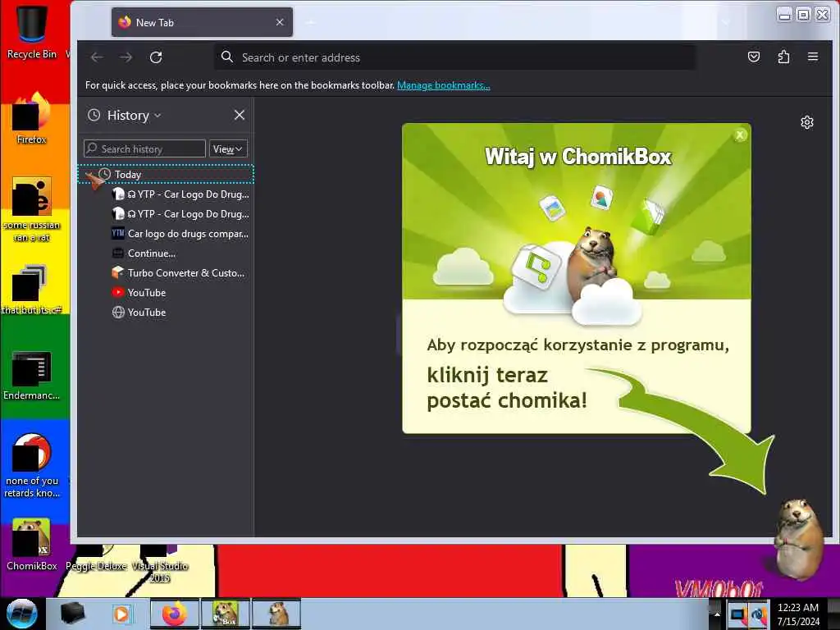This screenshot has height=630, width=840.
Task: Show hidden system tray icons
Action: click(x=717, y=614)
